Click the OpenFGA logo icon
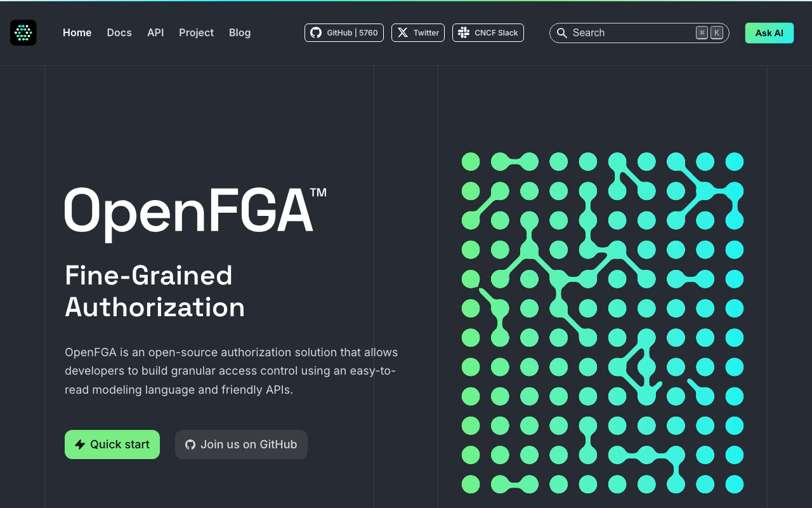This screenshot has width=812, height=508. click(23, 32)
